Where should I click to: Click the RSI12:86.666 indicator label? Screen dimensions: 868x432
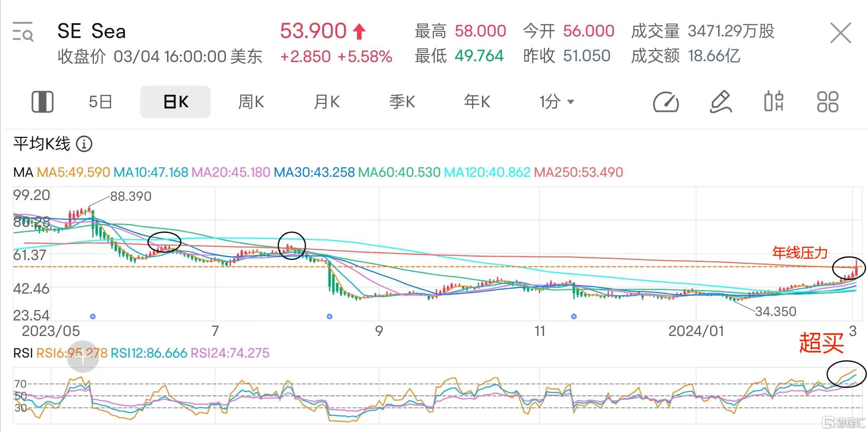(x=149, y=353)
